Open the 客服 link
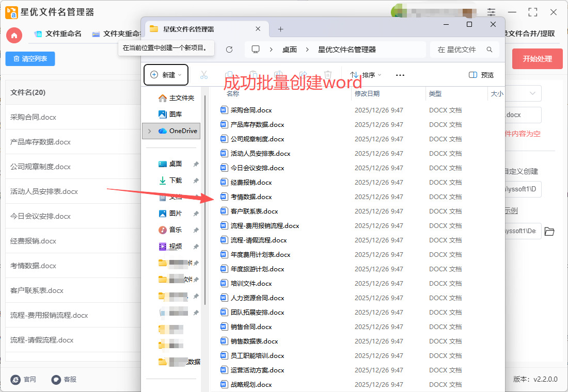The height and width of the screenshot is (392, 568). pos(64,379)
